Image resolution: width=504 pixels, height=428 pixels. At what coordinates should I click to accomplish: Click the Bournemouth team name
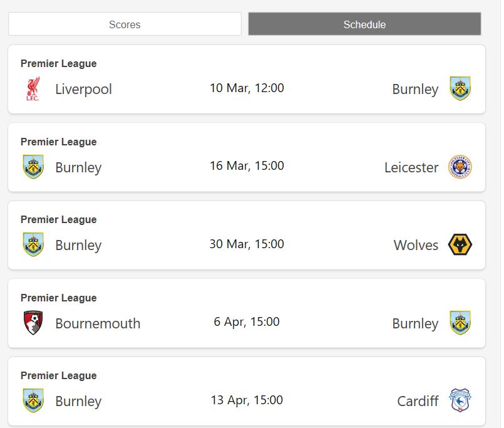[98, 323]
